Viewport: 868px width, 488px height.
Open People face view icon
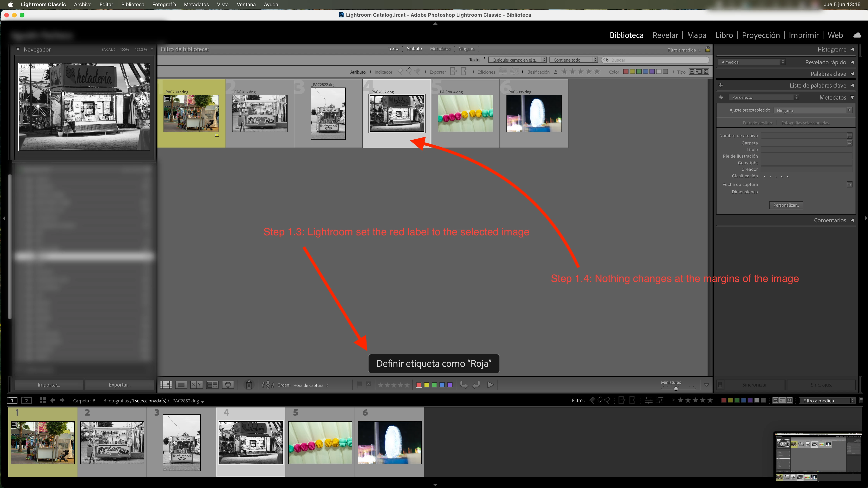point(228,385)
